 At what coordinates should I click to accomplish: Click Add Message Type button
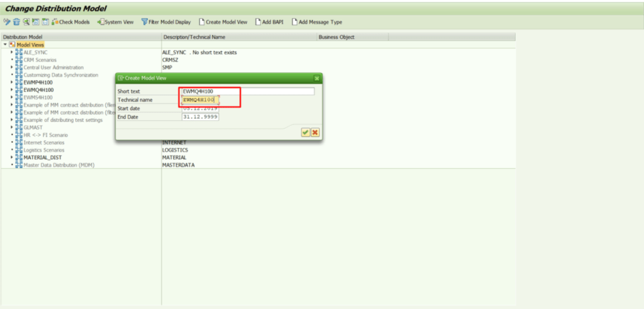[316, 22]
